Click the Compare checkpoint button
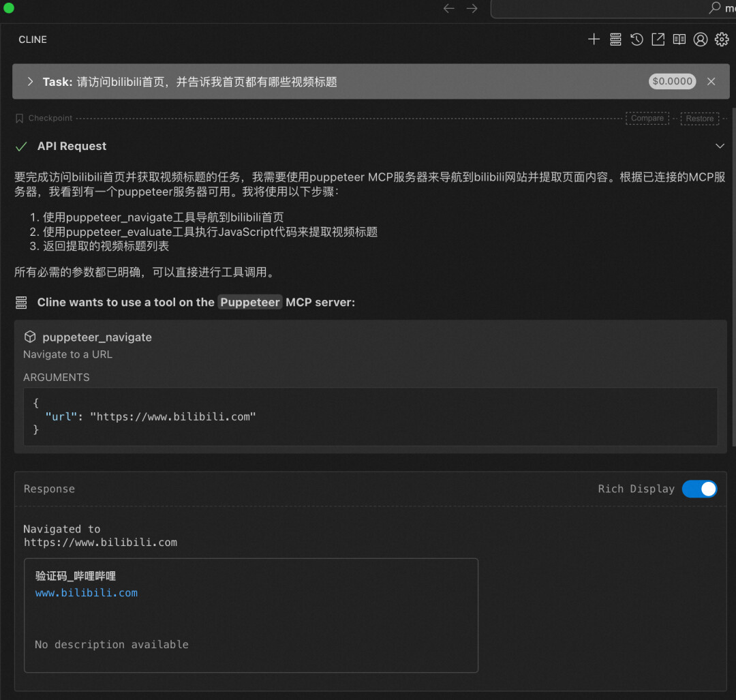 click(647, 119)
